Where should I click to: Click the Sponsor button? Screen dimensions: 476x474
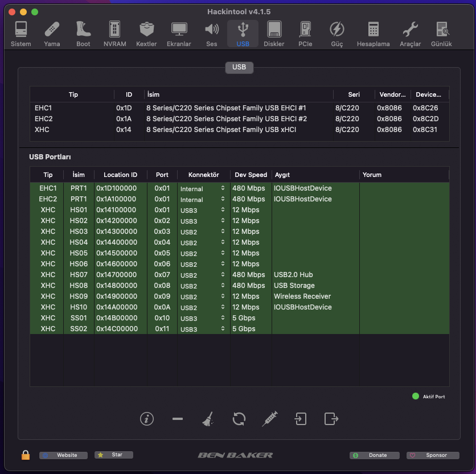pos(432,455)
